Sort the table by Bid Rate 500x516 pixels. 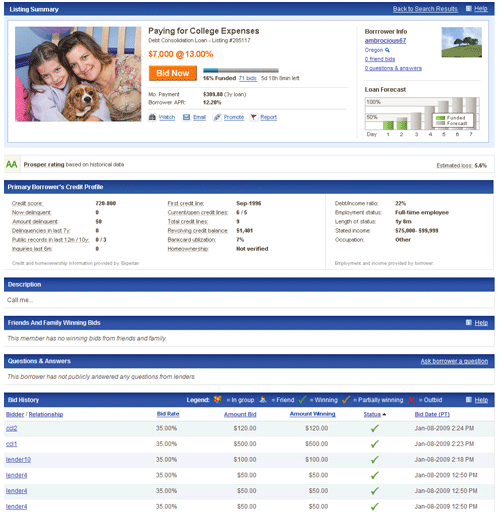(x=168, y=414)
